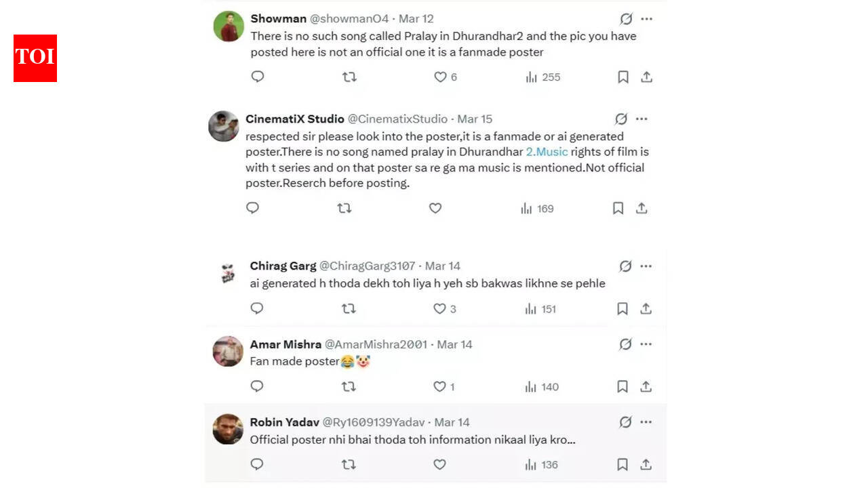The width and height of the screenshot is (868, 488).
Task: Share Chirag Garg's tweet
Action: [x=646, y=308]
